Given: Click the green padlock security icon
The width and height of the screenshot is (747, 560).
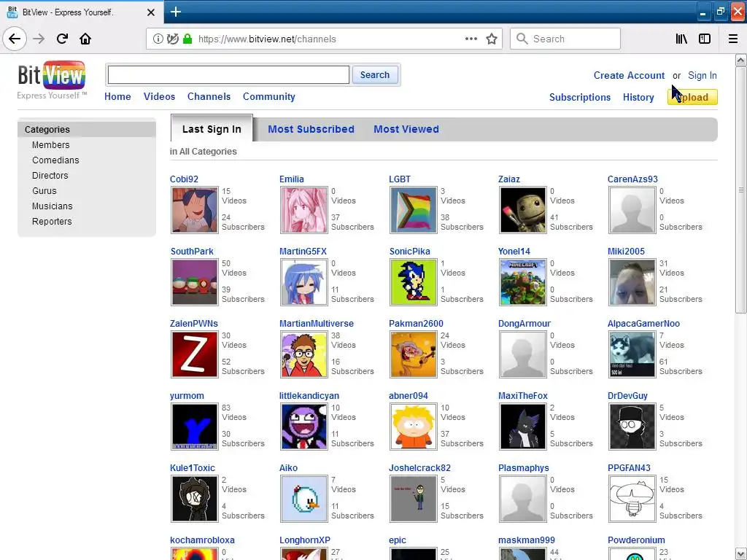Looking at the screenshot, I should pos(187,39).
